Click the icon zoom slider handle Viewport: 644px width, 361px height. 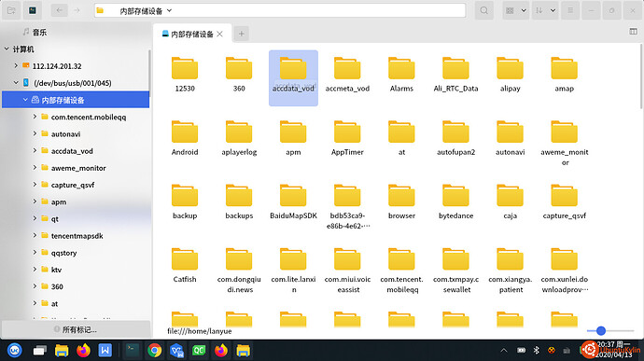click(601, 330)
